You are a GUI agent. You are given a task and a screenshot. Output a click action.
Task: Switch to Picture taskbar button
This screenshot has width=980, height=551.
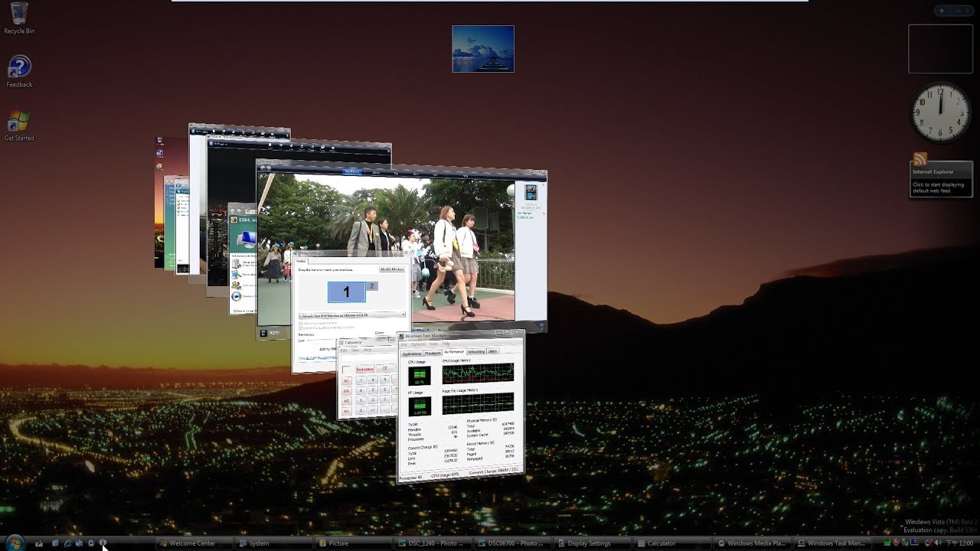(353, 543)
